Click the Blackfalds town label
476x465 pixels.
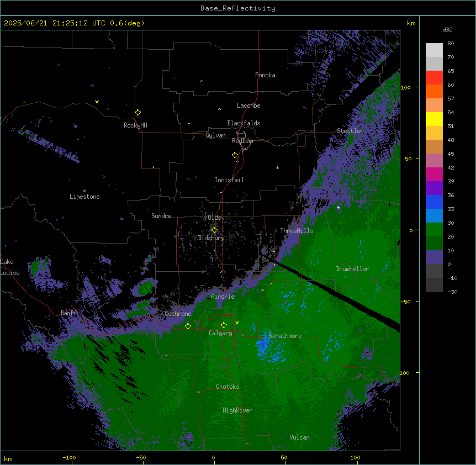244,123
